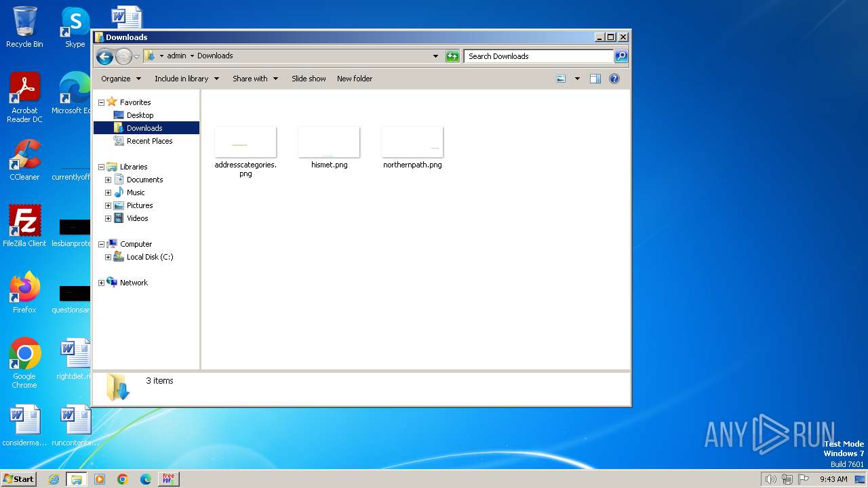The width and height of the screenshot is (868, 488).
Task: Click the Recycle Bin desktop icon
Action: click(24, 27)
